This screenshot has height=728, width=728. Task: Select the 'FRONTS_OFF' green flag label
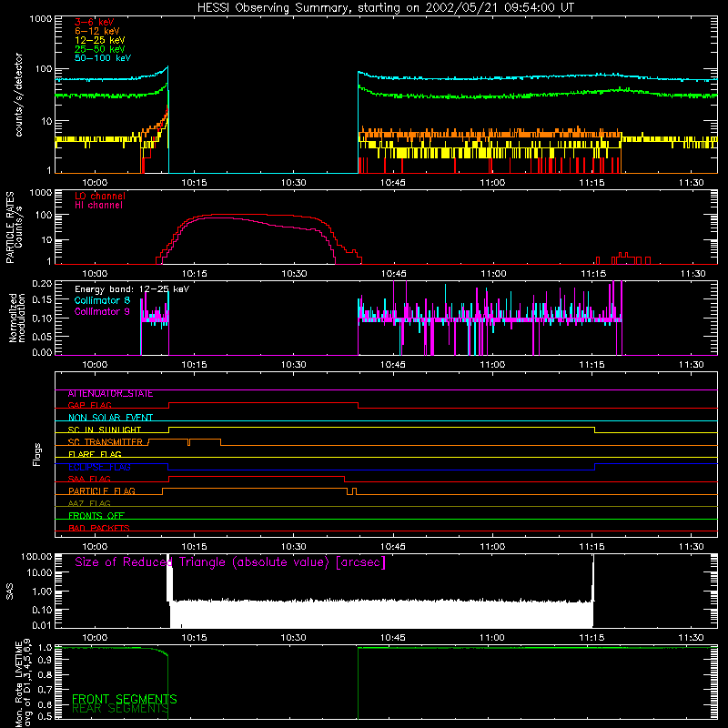[x=96, y=516]
